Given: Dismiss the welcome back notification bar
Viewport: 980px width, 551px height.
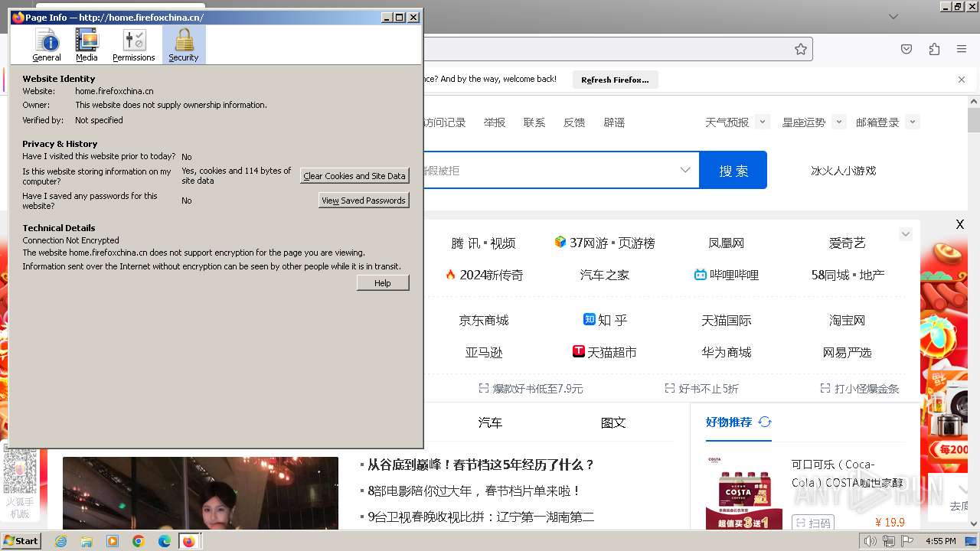Looking at the screenshot, I should tap(962, 80).
